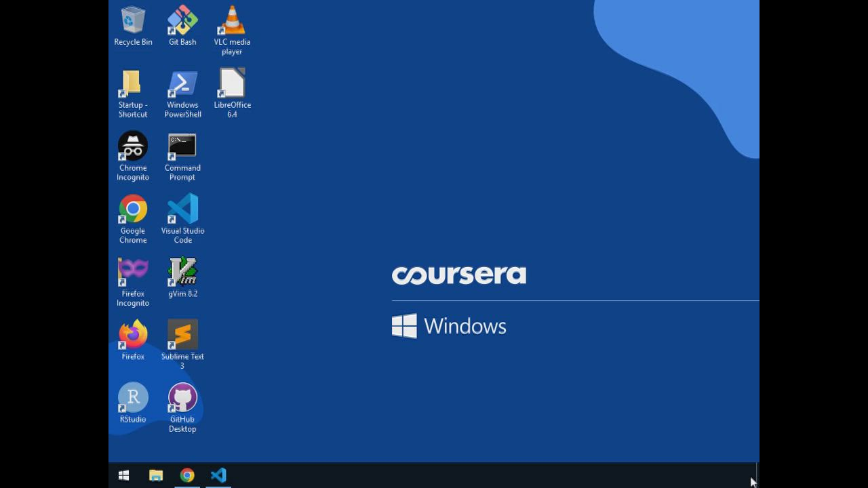Switch to Google Chrome in the taskbar
Image resolution: width=868 pixels, height=488 pixels.
[187, 475]
